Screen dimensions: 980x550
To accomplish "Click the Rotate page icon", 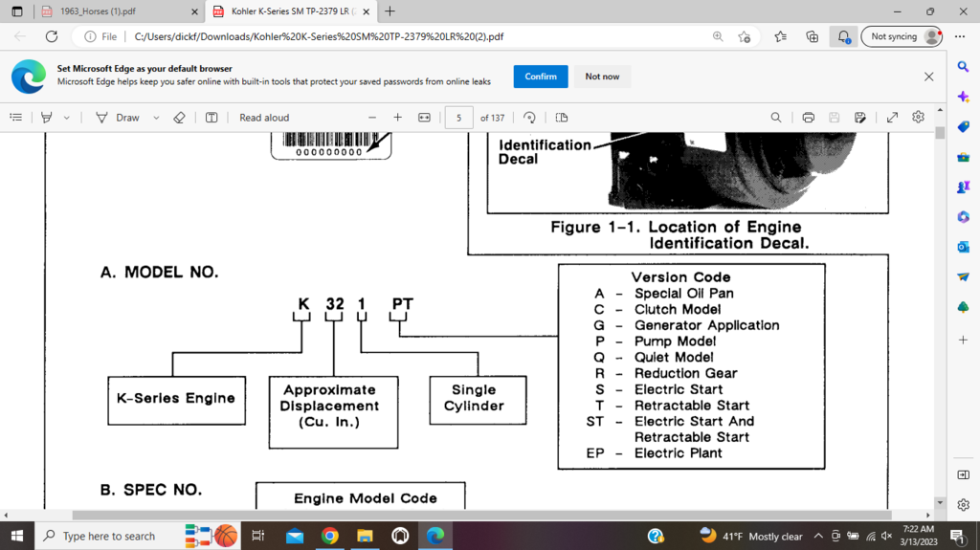I will pos(529,118).
